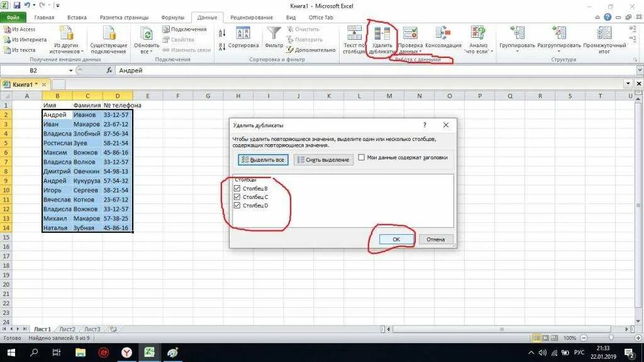
Task: Toggle the Столбец D checkbox
Action: [237, 205]
